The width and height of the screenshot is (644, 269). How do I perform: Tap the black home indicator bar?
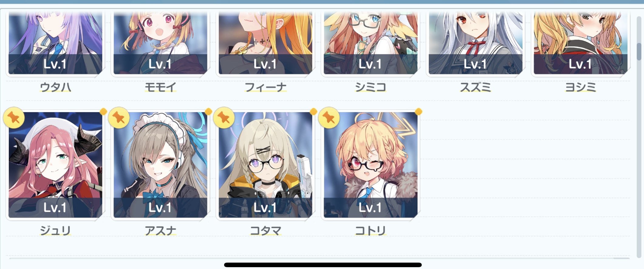click(x=323, y=265)
